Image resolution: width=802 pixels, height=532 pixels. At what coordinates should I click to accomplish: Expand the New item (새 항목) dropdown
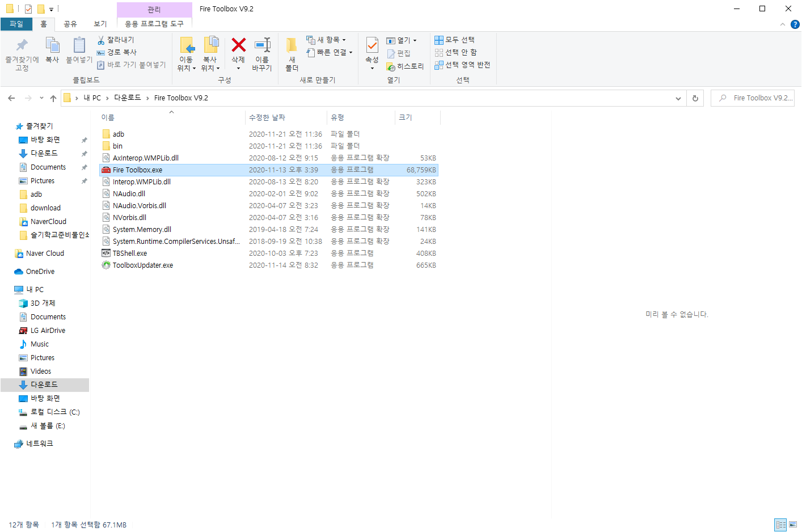(x=326, y=40)
